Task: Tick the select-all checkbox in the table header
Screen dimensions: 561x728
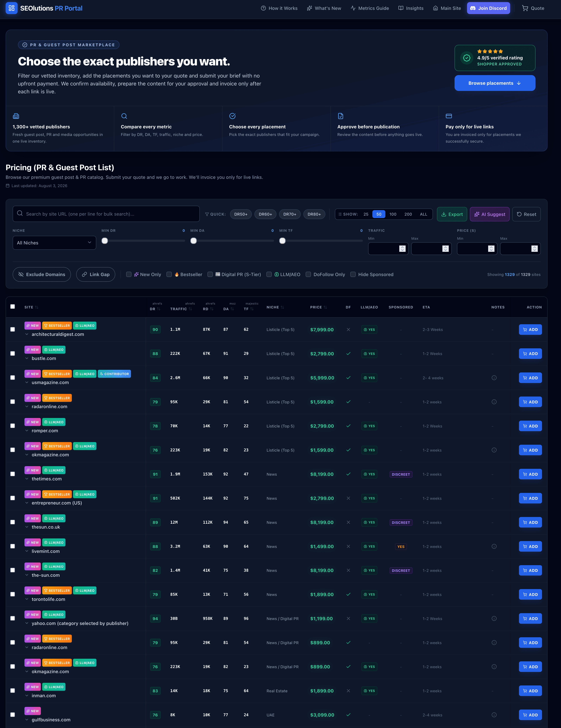Action: (x=13, y=307)
